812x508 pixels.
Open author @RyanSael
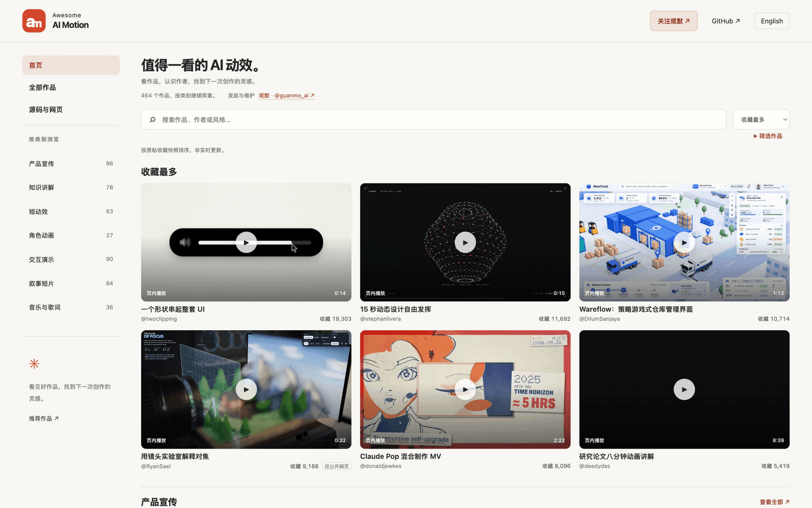tap(156, 466)
